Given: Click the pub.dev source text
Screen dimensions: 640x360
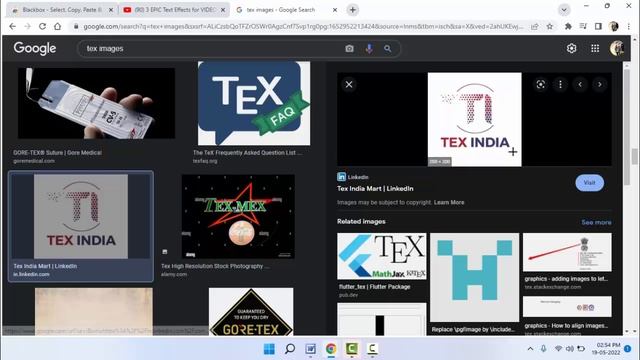Looking at the screenshot, I should (348, 295).
